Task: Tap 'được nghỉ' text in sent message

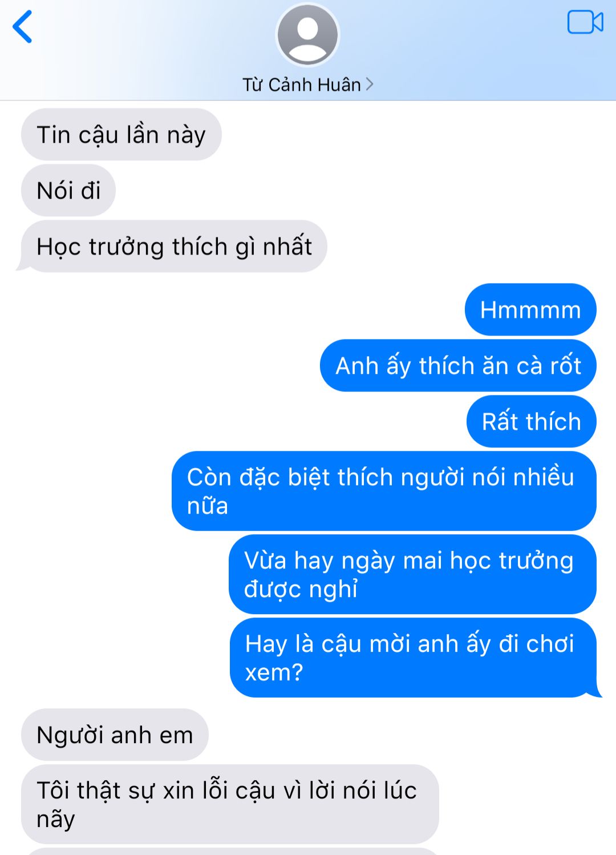Action: [x=301, y=589]
